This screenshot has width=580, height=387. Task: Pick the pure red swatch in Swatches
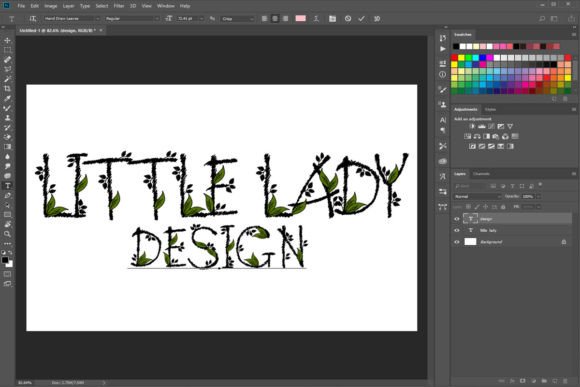click(454, 57)
